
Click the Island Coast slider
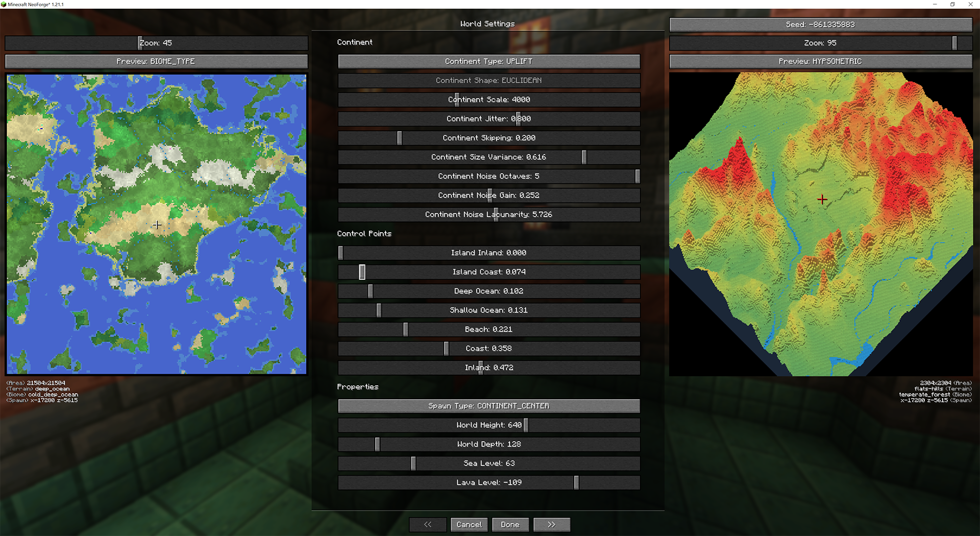(x=489, y=272)
